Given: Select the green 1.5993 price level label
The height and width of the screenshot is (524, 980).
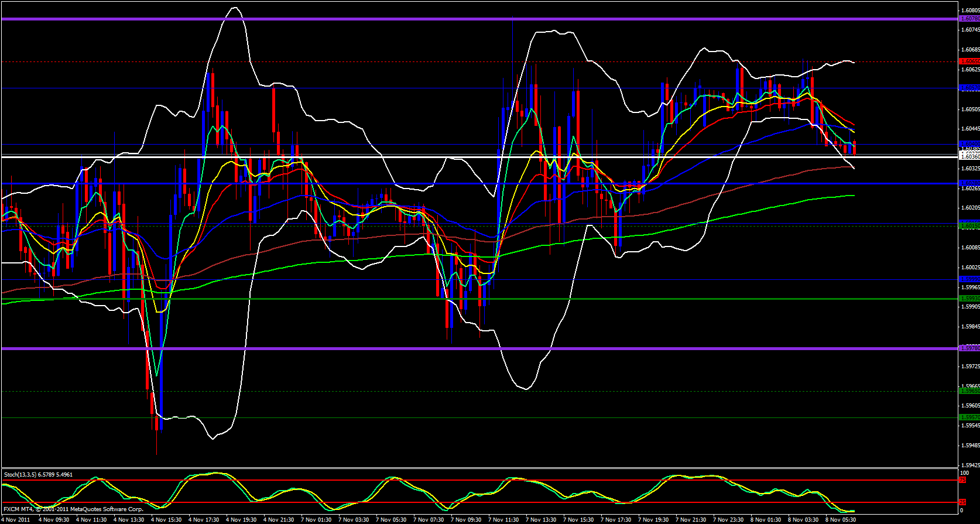Looking at the screenshot, I should click(969, 299).
